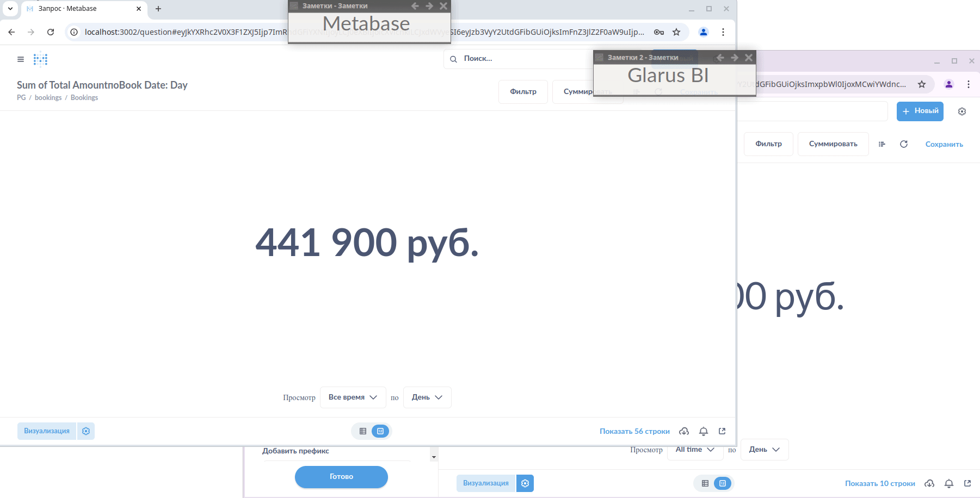Open visualization settings gear beside Показать 10 строки bar
The height and width of the screenshot is (498, 980).
525,483
